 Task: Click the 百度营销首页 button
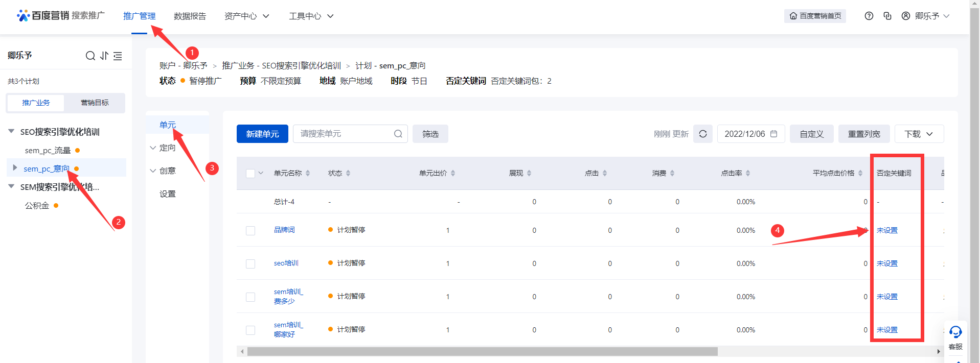click(815, 16)
